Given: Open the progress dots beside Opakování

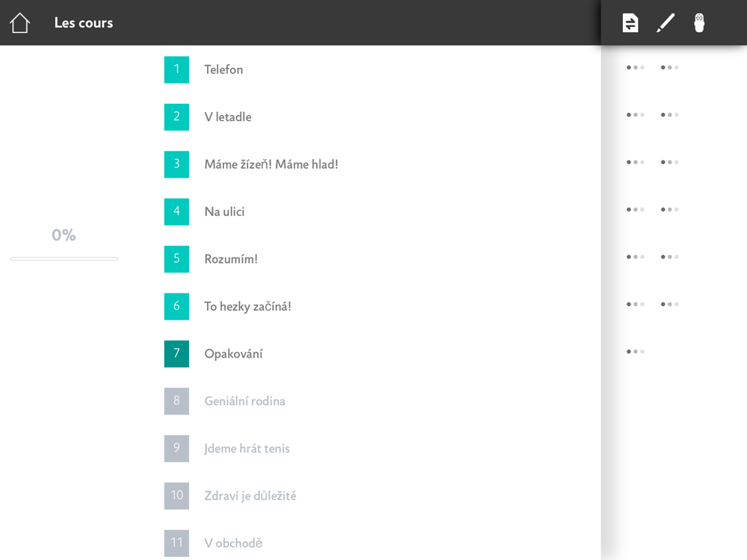Looking at the screenshot, I should click(x=635, y=352).
